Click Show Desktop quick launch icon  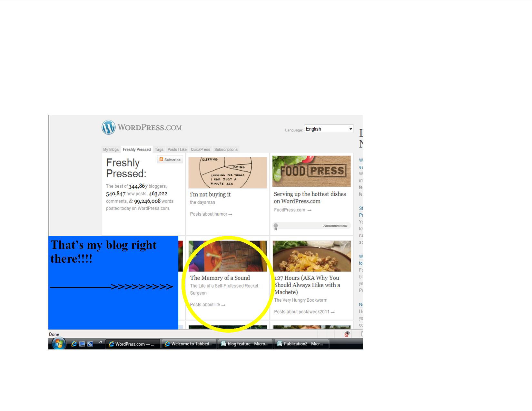point(82,344)
